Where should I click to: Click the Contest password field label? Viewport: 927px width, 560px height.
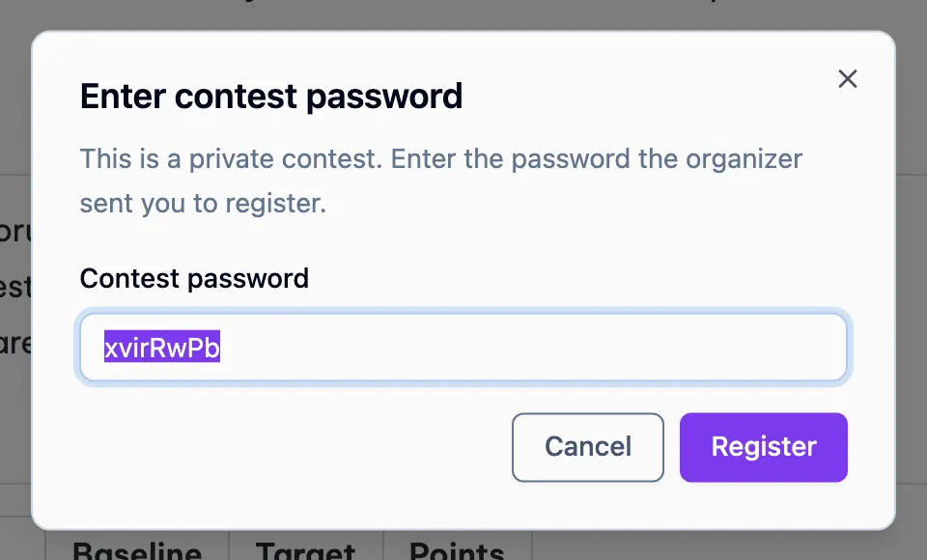pyautogui.click(x=194, y=278)
